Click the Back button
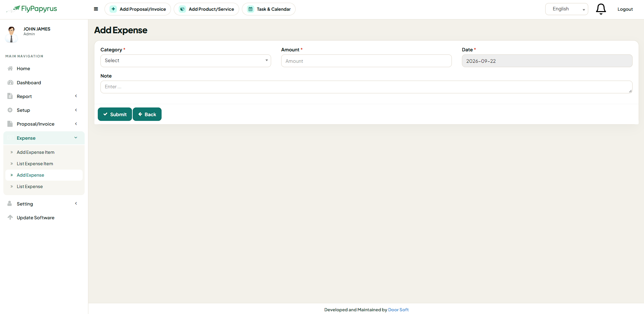This screenshot has width=644, height=314. 147,114
